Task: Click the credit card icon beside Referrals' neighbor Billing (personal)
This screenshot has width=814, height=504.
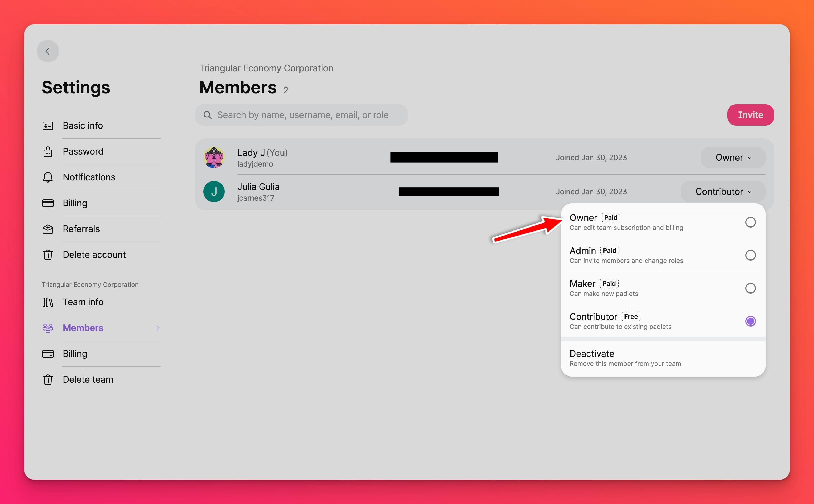Action: click(48, 203)
